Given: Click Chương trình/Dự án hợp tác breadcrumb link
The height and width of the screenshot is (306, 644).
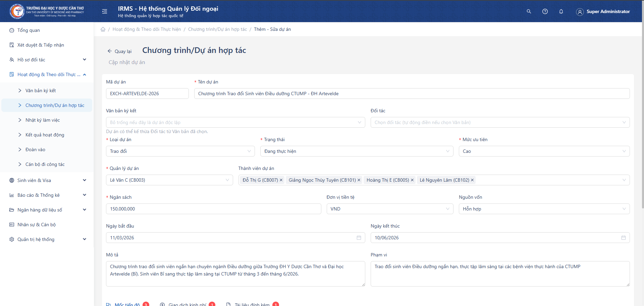Looking at the screenshot, I should pyautogui.click(x=217, y=29).
